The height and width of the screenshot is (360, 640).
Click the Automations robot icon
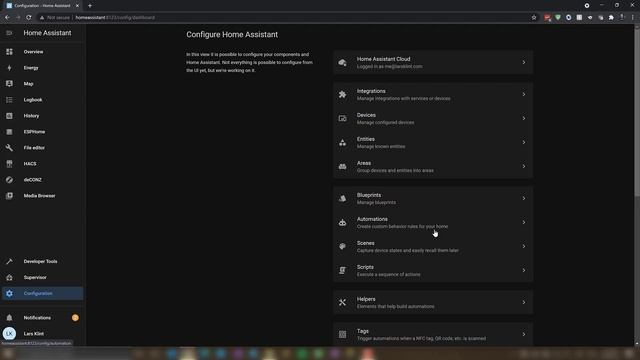click(342, 222)
